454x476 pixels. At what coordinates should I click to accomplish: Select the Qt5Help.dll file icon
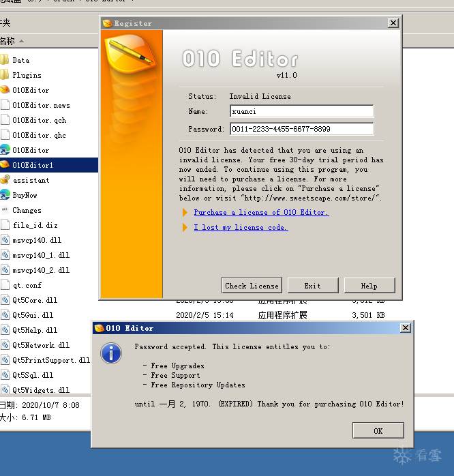[x=5, y=329]
